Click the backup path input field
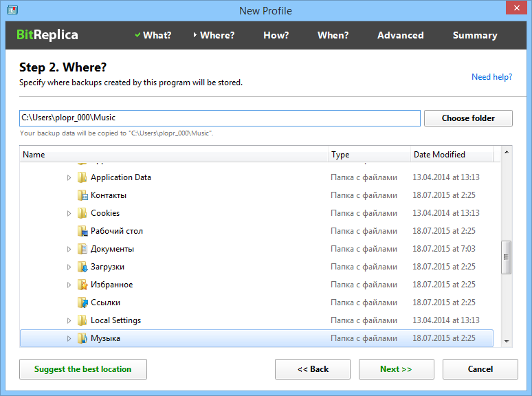 coord(220,118)
